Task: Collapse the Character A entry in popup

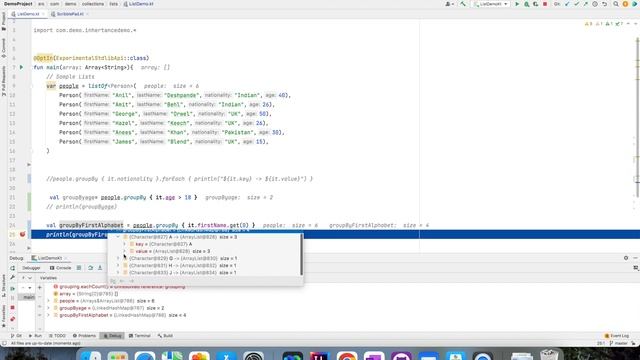Action: pos(118,237)
